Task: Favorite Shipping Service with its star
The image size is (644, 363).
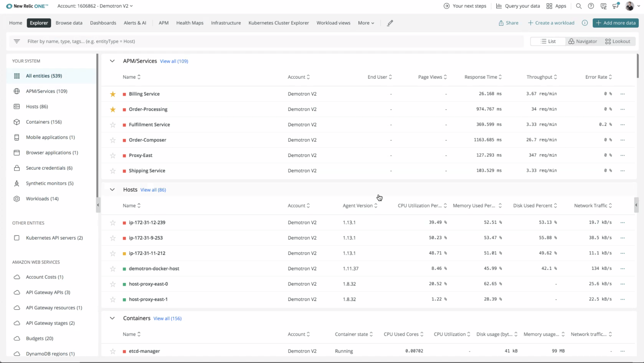Action: [x=113, y=171]
